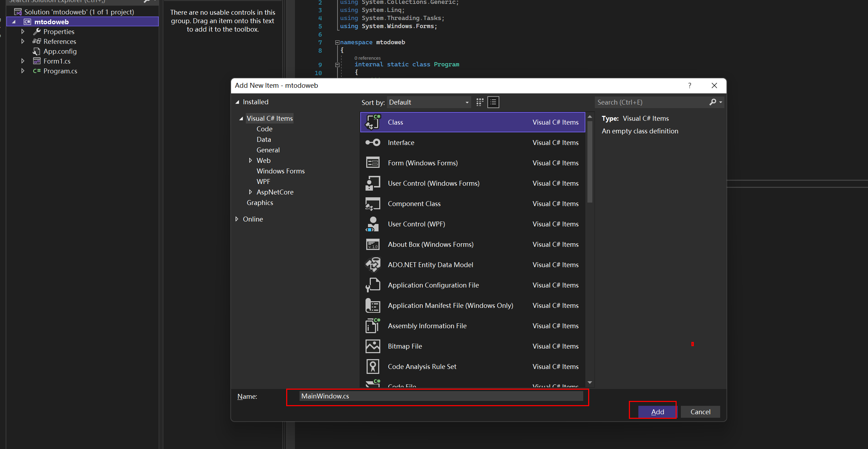Click the ADO.NET Entity Data Model icon

pos(372,265)
